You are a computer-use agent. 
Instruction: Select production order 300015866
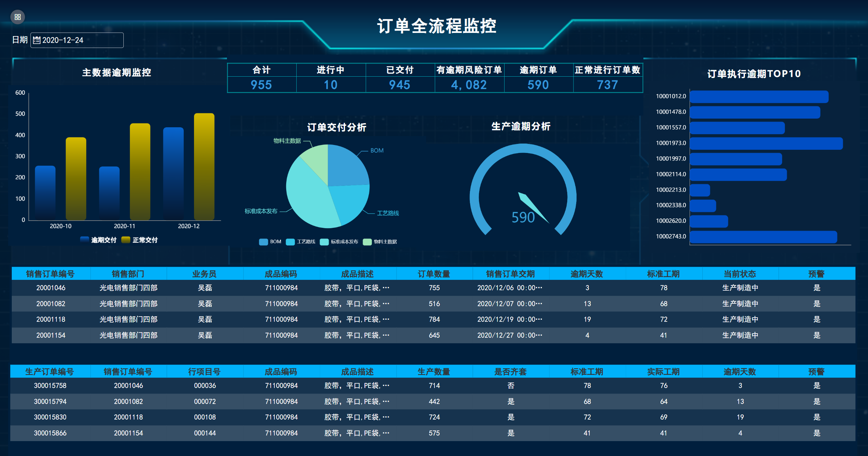tap(50, 433)
